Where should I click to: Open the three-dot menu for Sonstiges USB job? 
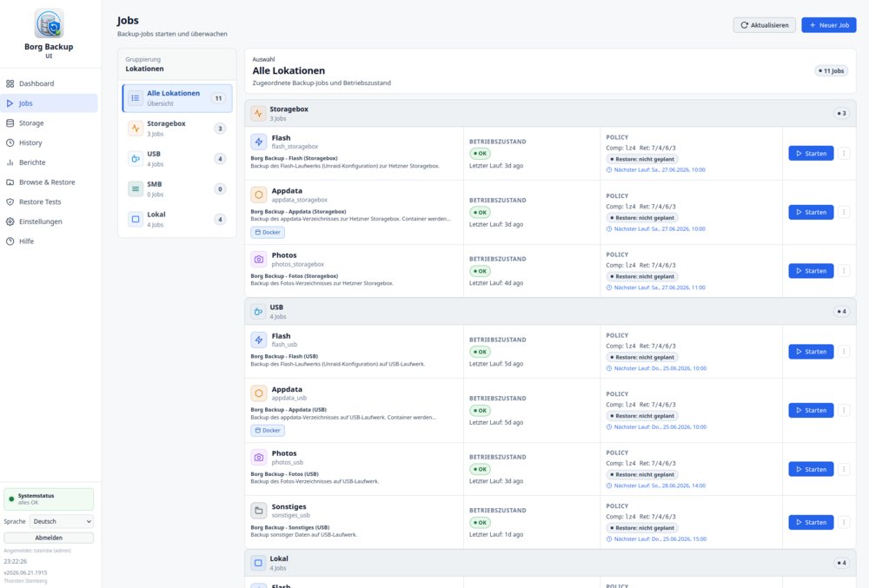(844, 522)
